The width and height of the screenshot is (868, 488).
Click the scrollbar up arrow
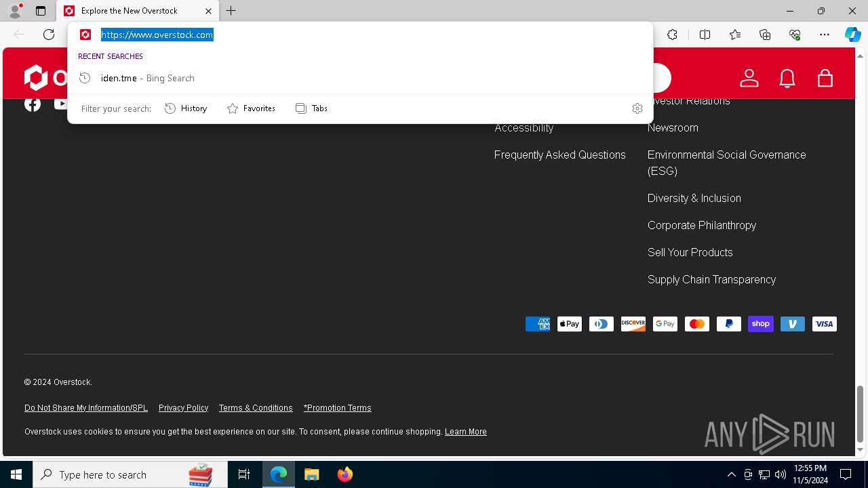coord(860,55)
